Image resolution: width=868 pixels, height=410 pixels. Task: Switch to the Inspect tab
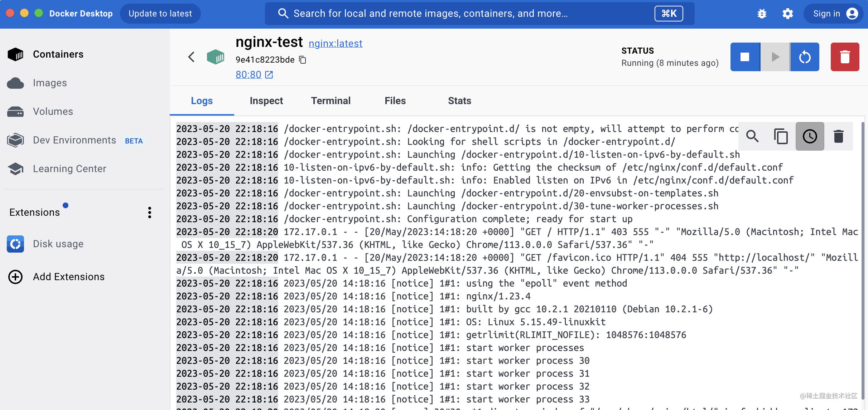(266, 101)
